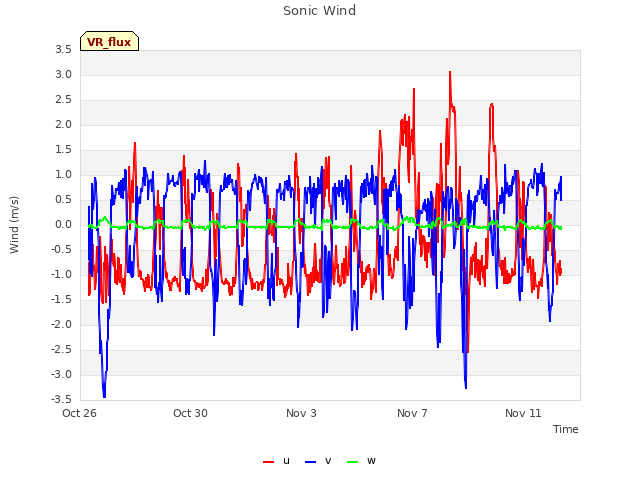Toggle the v series in the legend

(x=318, y=461)
